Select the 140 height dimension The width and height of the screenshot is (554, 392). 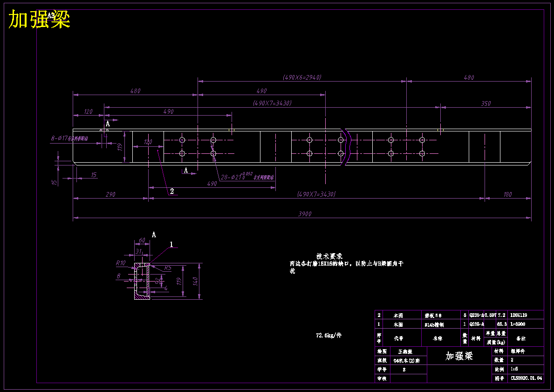(195, 282)
